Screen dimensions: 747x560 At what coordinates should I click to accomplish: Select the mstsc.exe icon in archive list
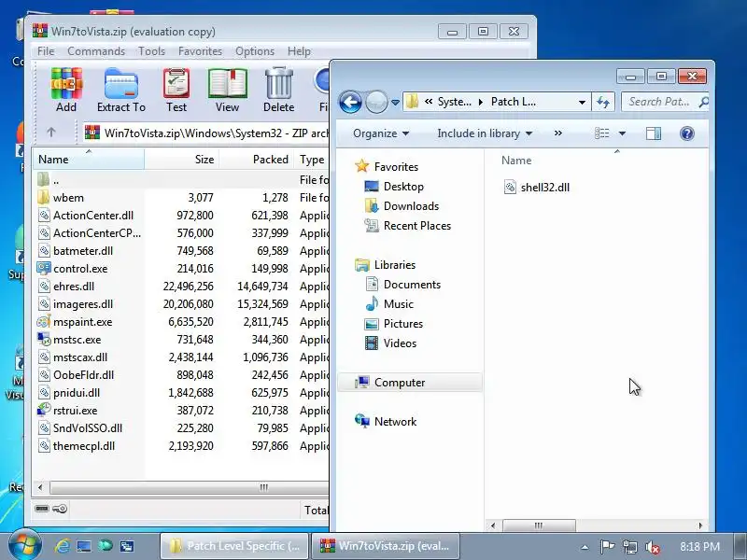[44, 340]
